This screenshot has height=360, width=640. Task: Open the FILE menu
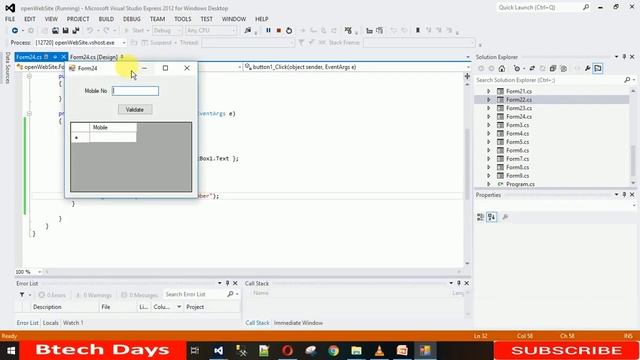click(10, 19)
